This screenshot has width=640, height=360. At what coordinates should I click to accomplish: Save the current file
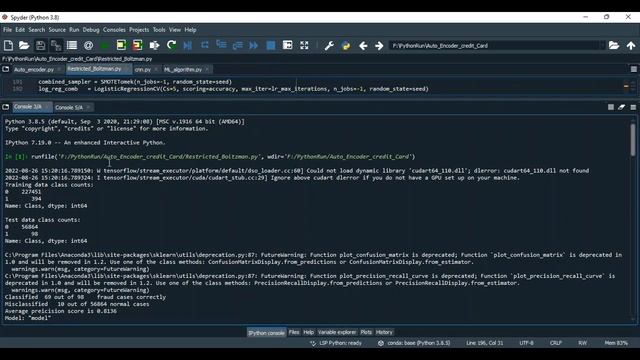(x=40, y=45)
